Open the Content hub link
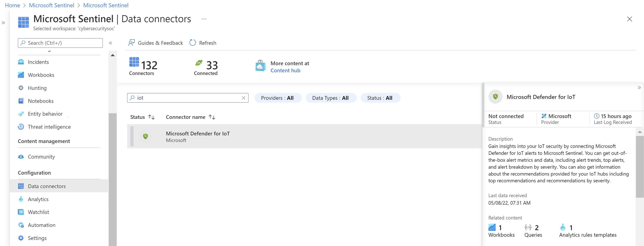Screen dimensions: 644x246 [x=285, y=71]
